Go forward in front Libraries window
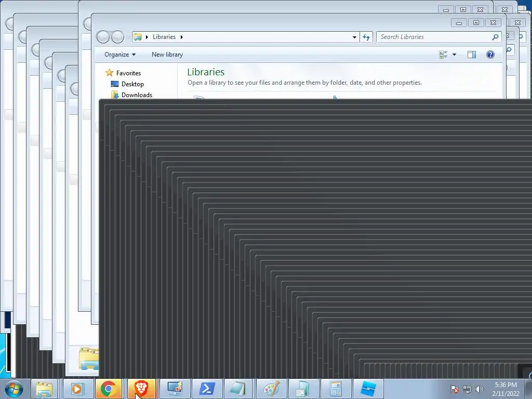Viewport: 532px width, 399px height. coord(117,37)
